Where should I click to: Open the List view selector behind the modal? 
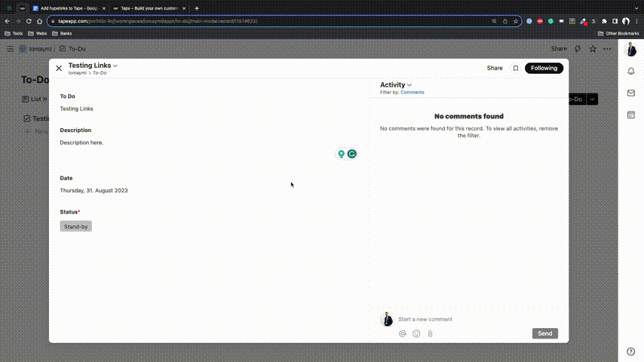(35, 99)
